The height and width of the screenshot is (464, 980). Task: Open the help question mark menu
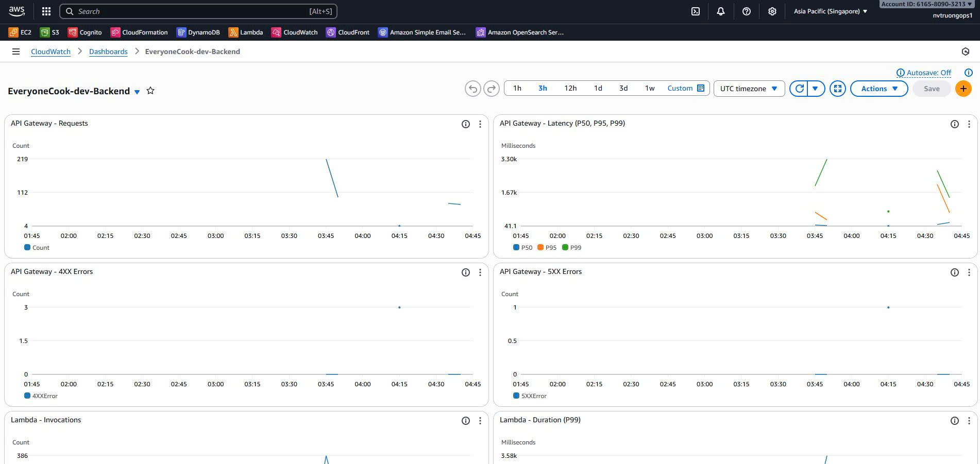(747, 11)
